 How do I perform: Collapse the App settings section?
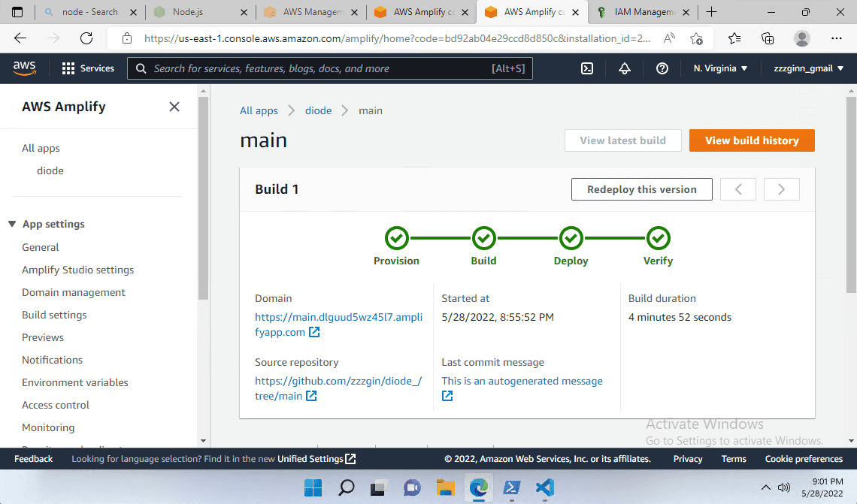12,224
